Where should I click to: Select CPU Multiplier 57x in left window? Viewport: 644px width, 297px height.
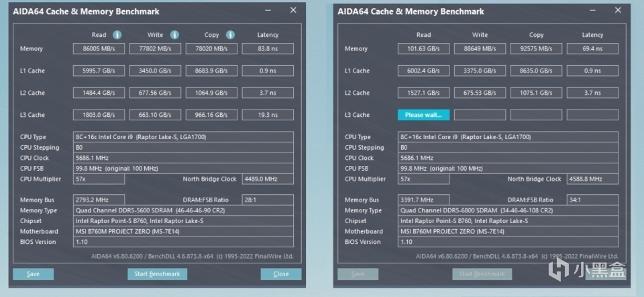pos(99,179)
